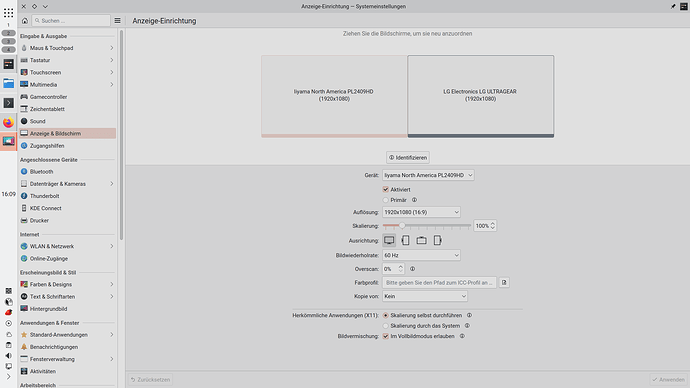The width and height of the screenshot is (690, 388).
Task: Open the Kopie von dropdown
Action: pos(425,296)
